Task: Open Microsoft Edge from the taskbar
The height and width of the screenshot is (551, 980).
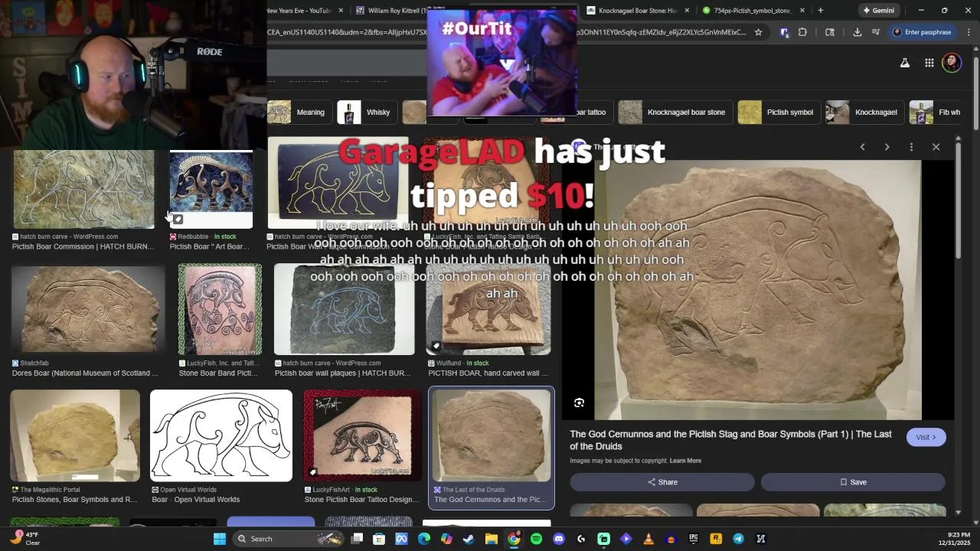Action: (x=423, y=539)
